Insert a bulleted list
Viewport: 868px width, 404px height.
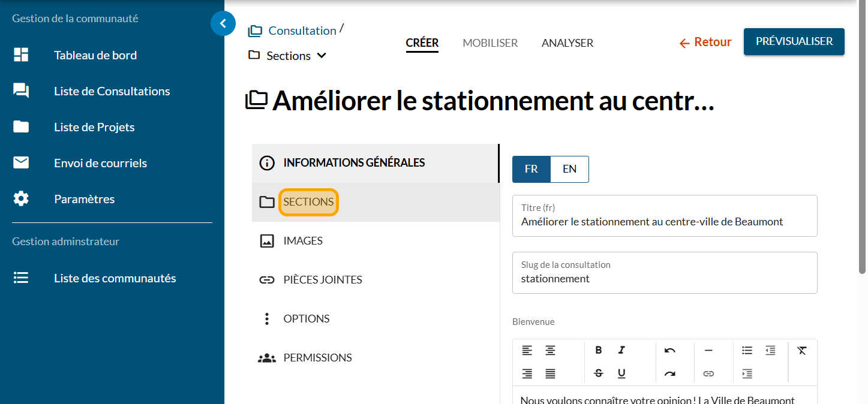tap(747, 350)
